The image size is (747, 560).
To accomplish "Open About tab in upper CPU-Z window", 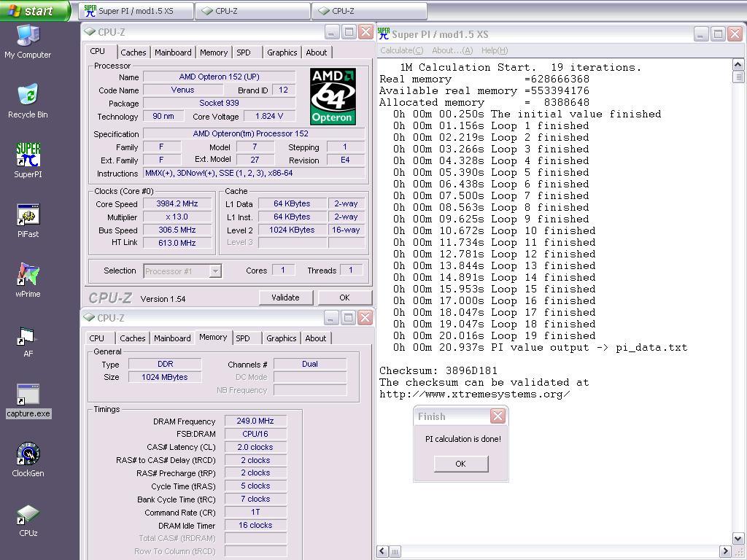I will [x=317, y=52].
